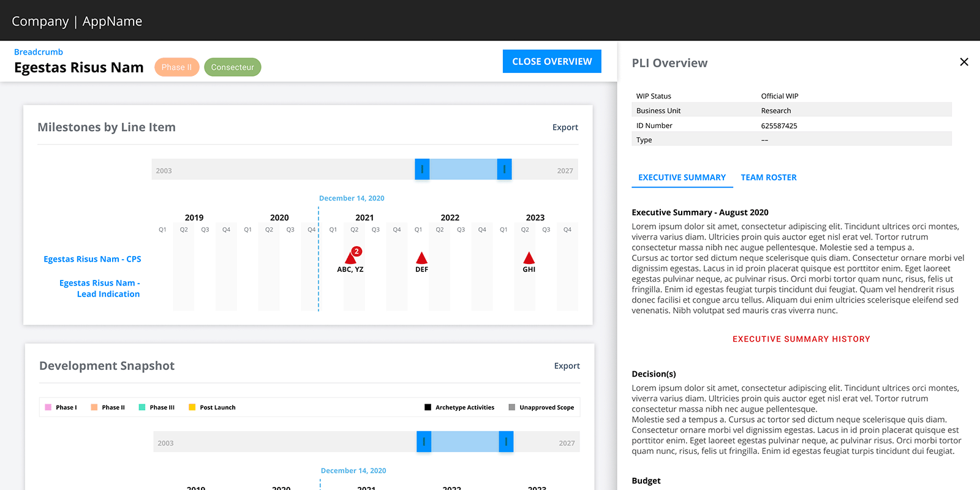This screenshot has height=490, width=980.
Task: Open Executive Summary History link
Action: coord(801,339)
